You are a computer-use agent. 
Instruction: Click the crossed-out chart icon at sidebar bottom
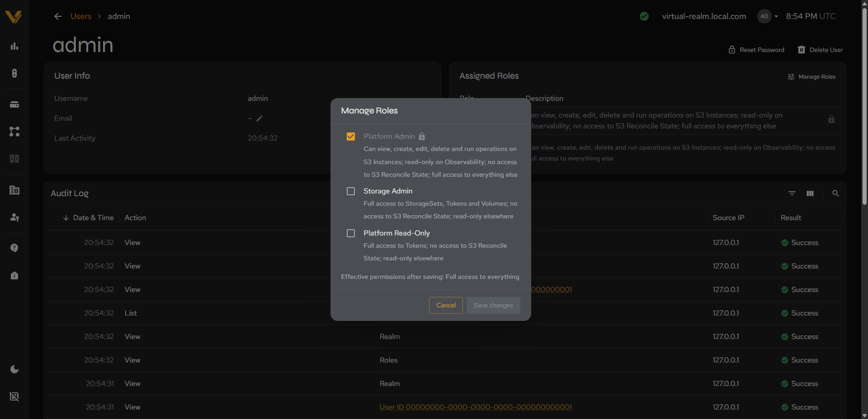(x=14, y=396)
